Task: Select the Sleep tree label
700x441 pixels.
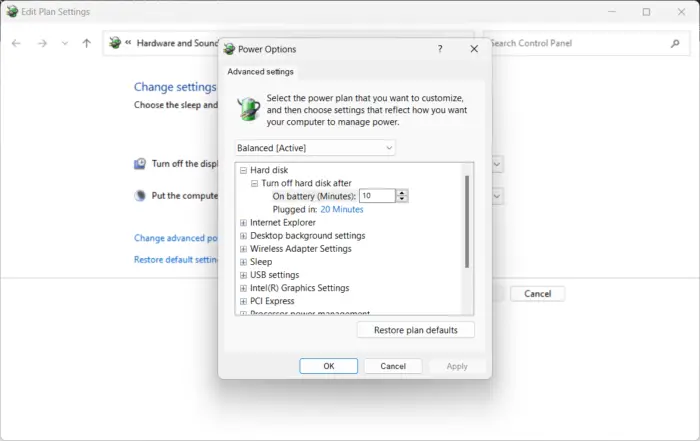Action: point(261,262)
